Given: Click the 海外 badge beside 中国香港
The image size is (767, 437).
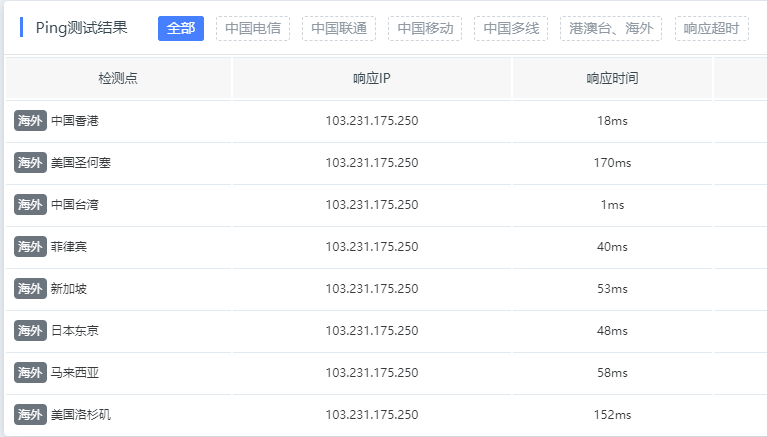Looking at the screenshot, I should (x=30, y=121).
